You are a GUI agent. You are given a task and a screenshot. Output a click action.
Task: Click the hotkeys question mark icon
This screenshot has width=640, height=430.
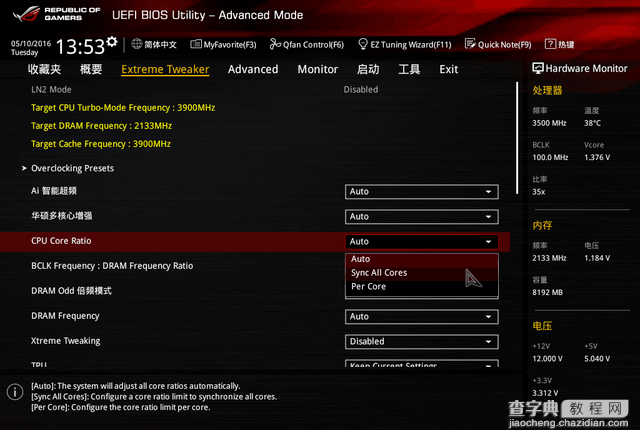click(550, 44)
